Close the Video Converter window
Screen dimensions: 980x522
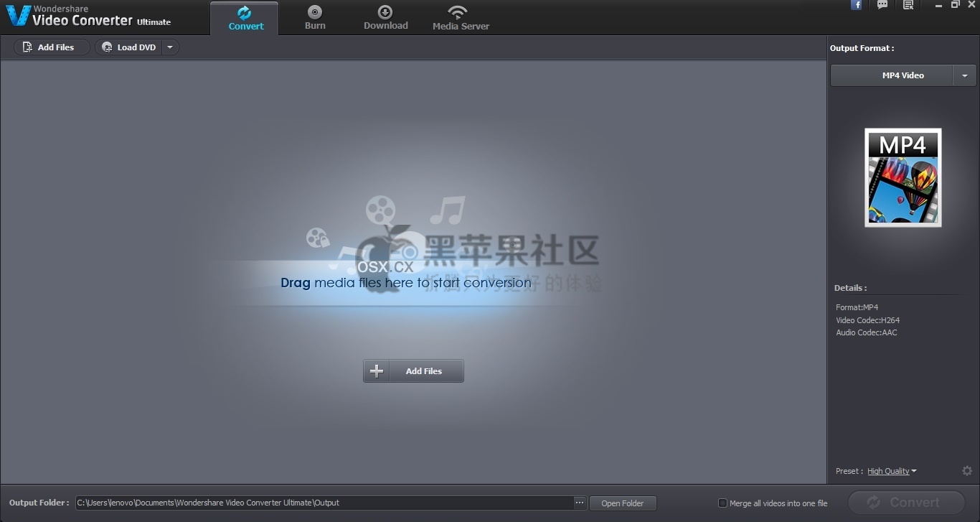click(x=972, y=5)
